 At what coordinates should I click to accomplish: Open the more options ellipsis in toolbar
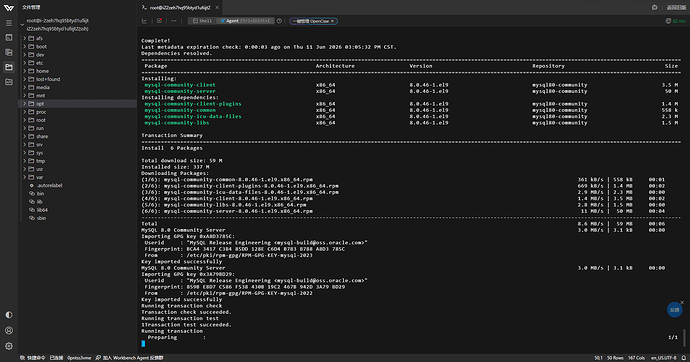(x=174, y=21)
